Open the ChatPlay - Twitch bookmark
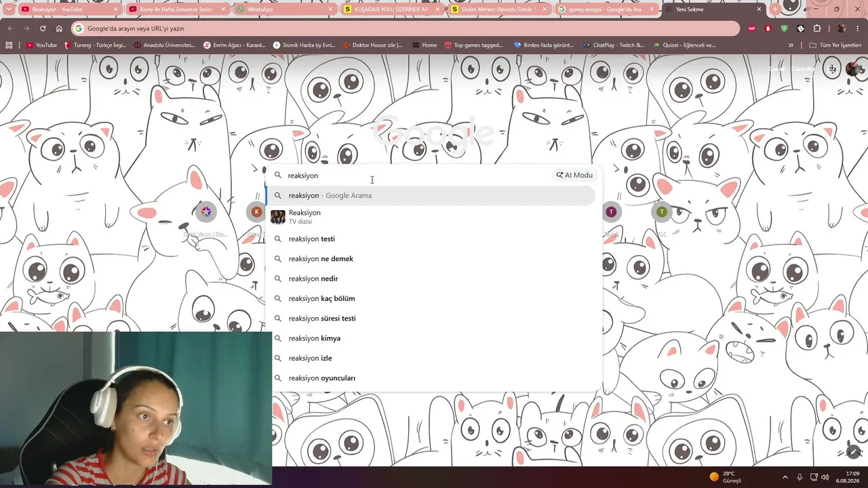This screenshot has height=488, width=868. coord(614,45)
